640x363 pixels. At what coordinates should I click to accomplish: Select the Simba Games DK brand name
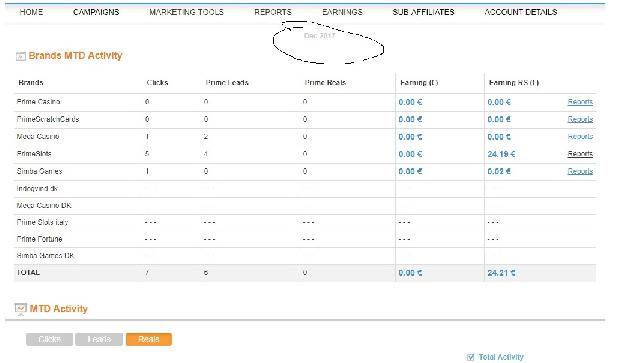click(45, 256)
